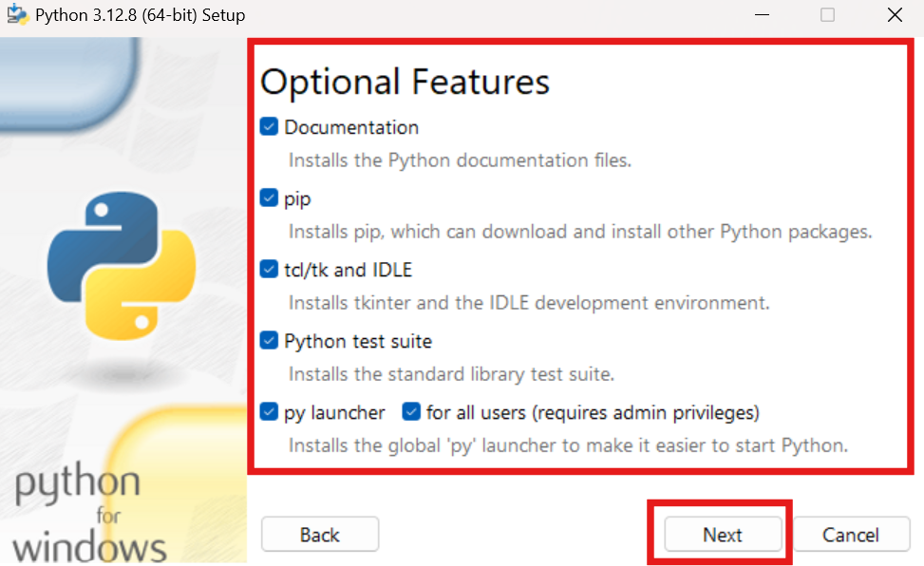Close the Python Setup window
Viewport: 924px width, 566px height.
click(895, 15)
